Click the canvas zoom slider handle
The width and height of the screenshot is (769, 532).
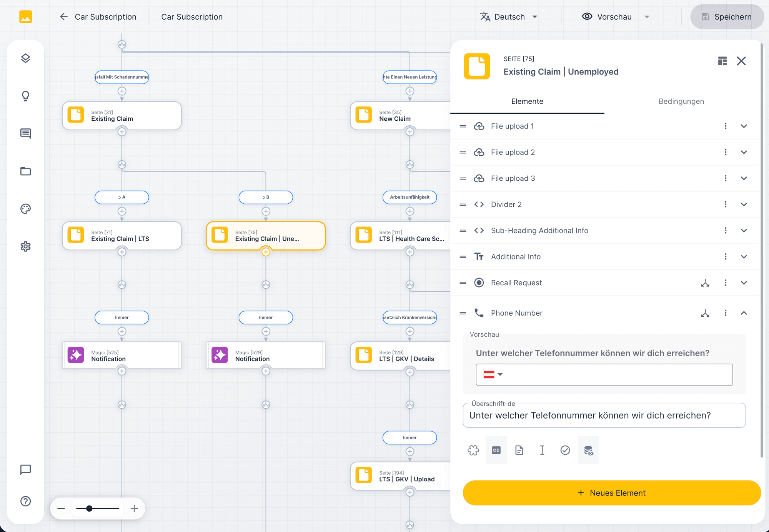[x=89, y=509]
